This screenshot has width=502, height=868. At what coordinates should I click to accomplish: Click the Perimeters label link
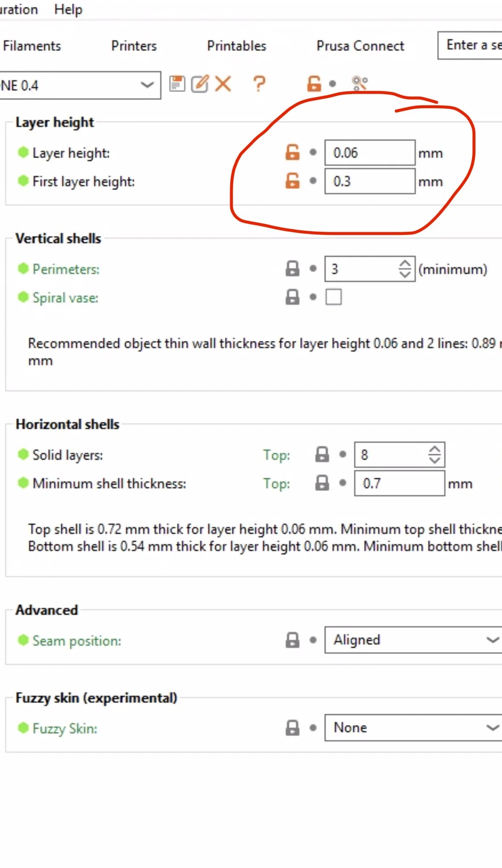[x=66, y=269]
